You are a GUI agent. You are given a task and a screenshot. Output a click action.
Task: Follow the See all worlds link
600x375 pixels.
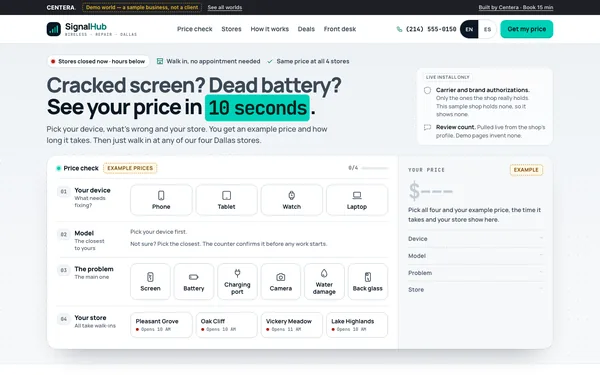tap(225, 7)
